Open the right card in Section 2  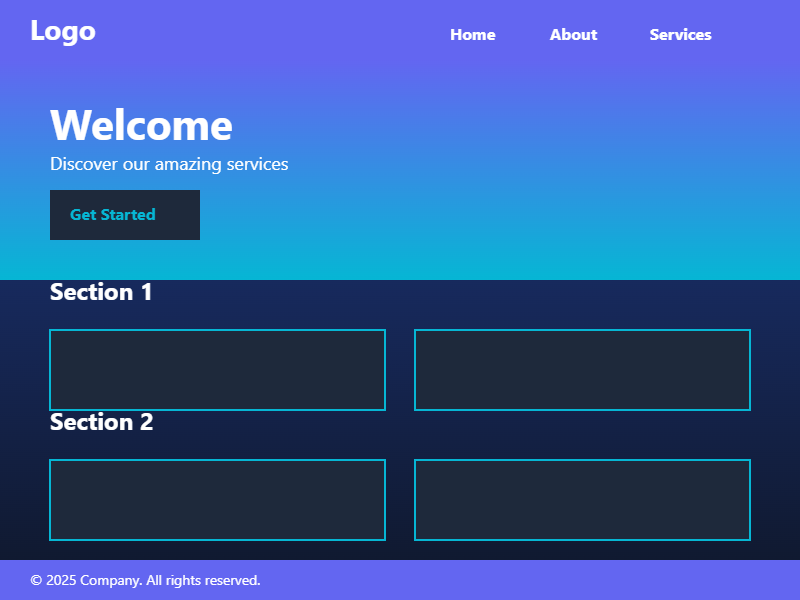coord(582,500)
